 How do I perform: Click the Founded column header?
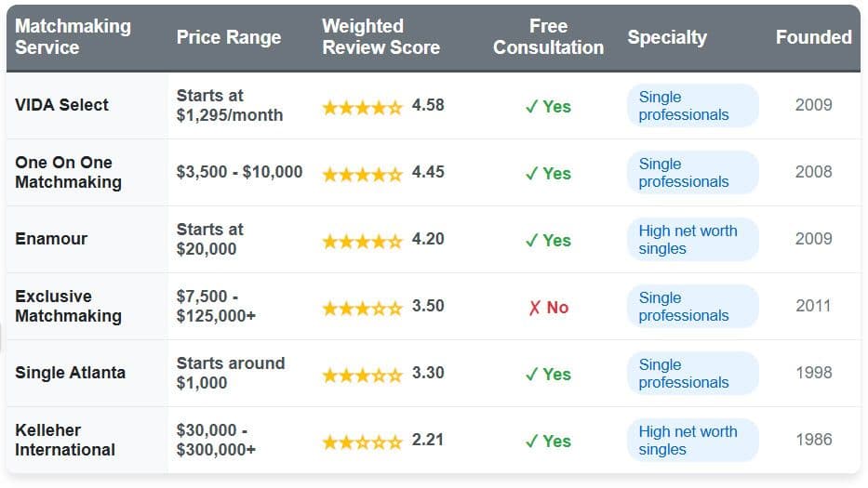pos(813,37)
